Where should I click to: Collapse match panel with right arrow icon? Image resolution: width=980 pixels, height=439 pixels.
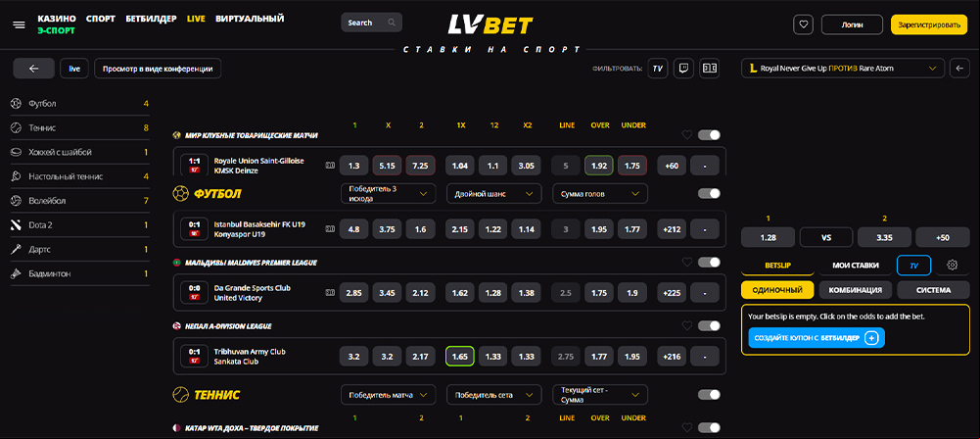[x=959, y=69]
